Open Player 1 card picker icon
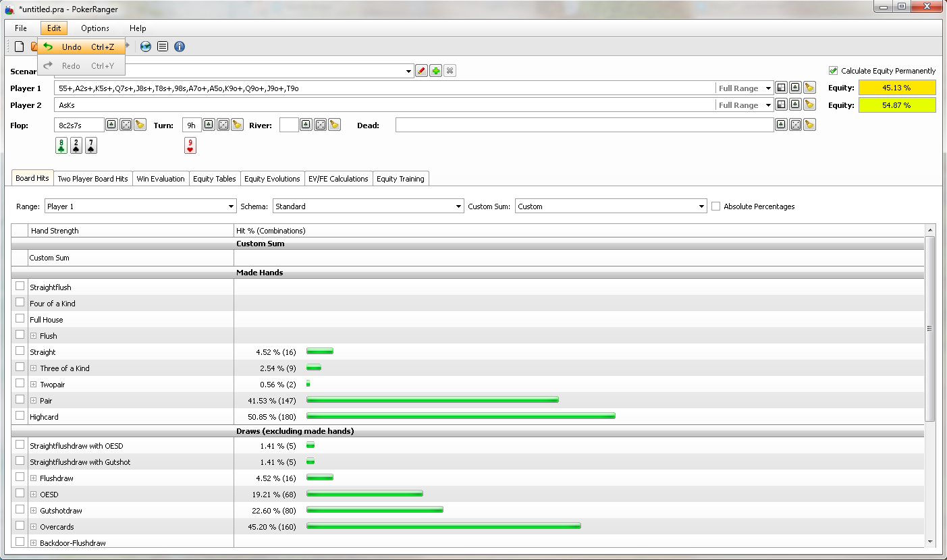This screenshot has width=947, height=560. (795, 88)
